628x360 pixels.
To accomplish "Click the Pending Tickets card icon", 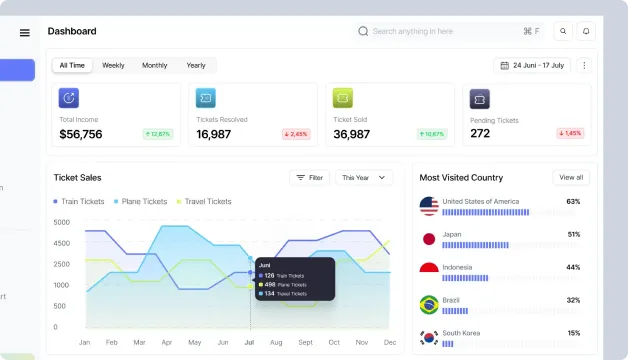I will coord(480,99).
